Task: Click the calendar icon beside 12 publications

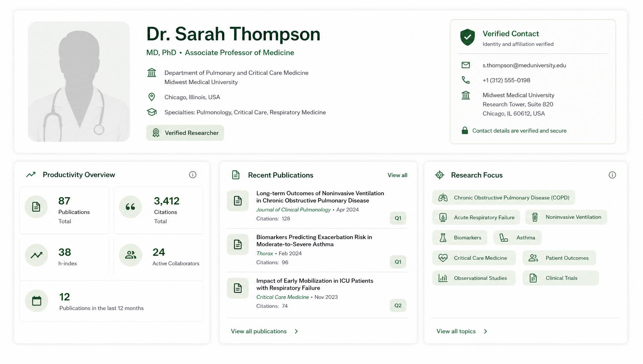Action: click(37, 301)
